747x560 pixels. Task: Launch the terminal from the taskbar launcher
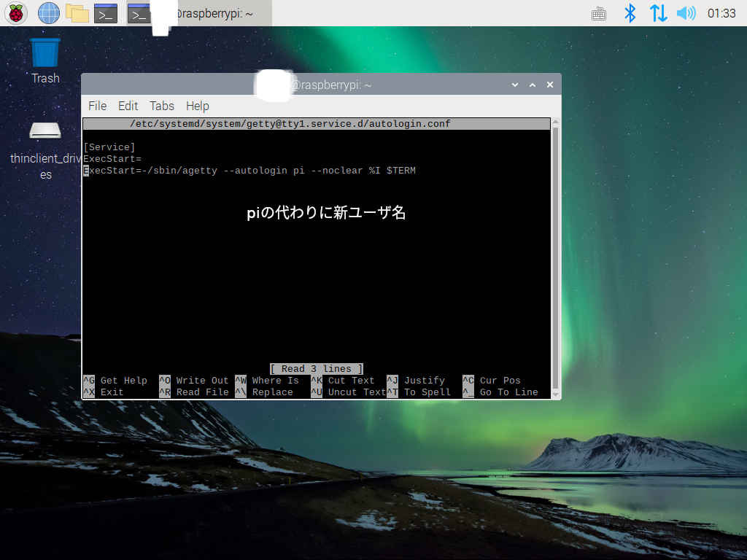tap(106, 14)
